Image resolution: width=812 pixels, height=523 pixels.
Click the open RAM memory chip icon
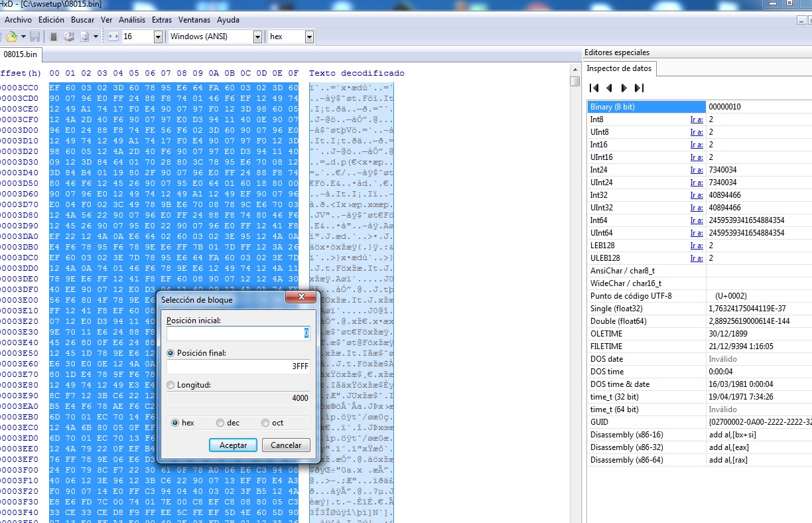click(54, 37)
